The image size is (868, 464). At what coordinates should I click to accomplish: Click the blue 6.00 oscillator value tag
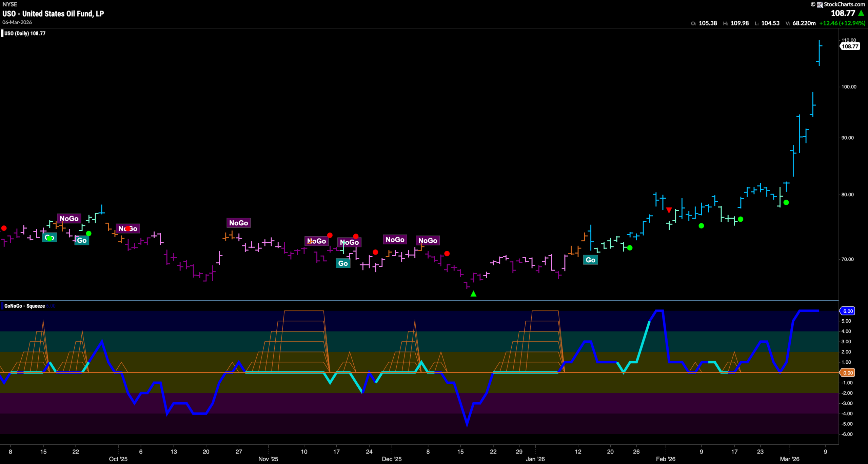(848, 311)
